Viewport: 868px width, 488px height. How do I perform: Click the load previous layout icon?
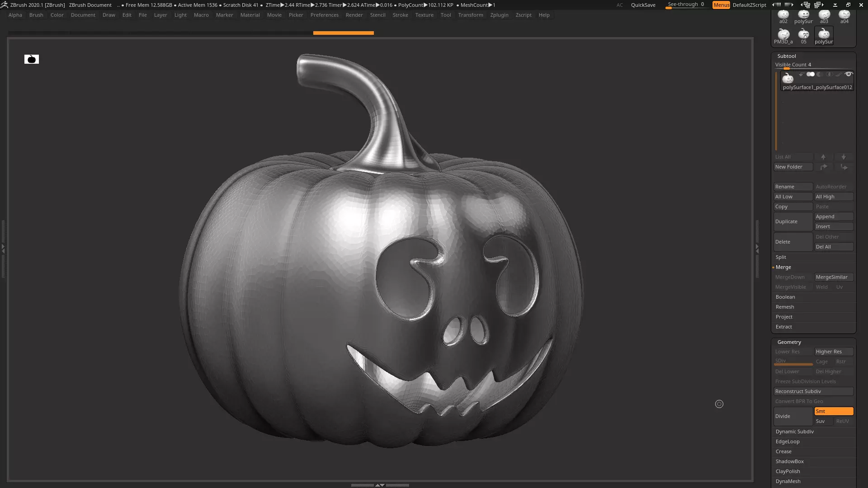[805, 5]
